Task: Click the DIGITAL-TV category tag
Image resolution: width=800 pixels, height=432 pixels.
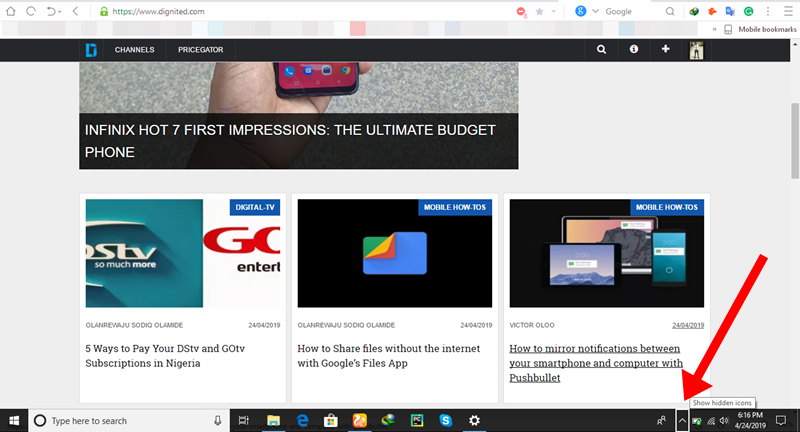Action: pyautogui.click(x=255, y=207)
